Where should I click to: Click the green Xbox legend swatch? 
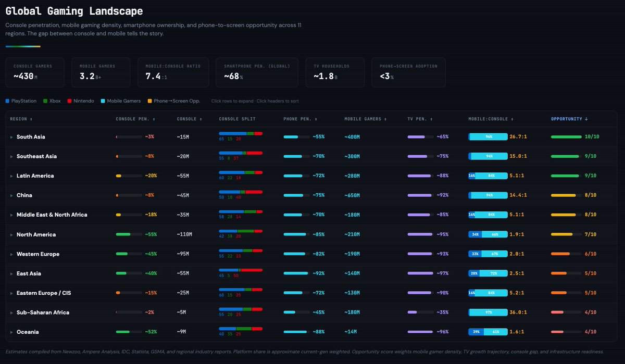tap(45, 101)
